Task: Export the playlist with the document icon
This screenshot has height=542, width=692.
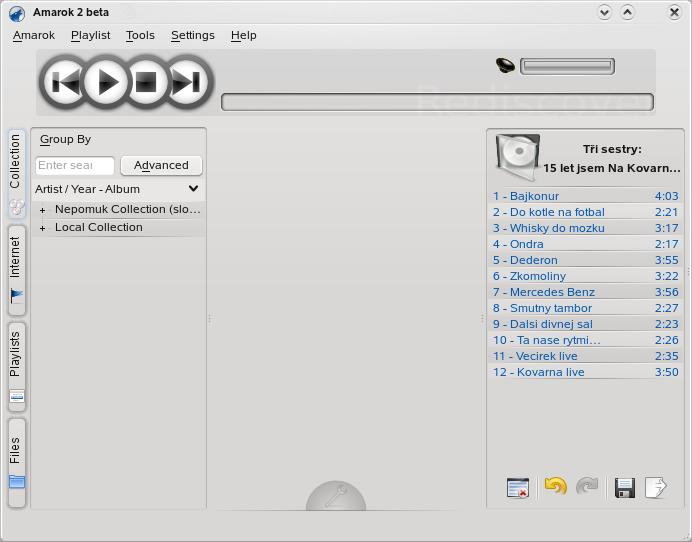Action: point(656,488)
